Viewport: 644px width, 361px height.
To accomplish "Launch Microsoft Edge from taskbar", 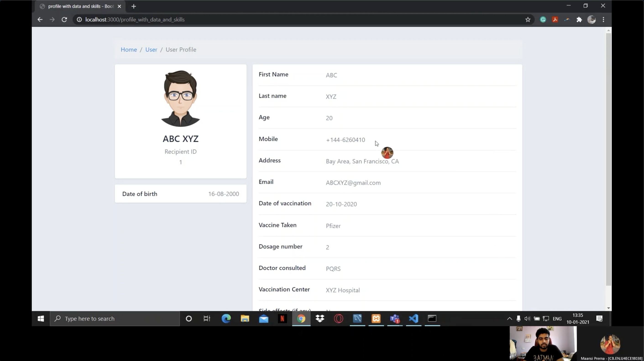I will point(226,319).
